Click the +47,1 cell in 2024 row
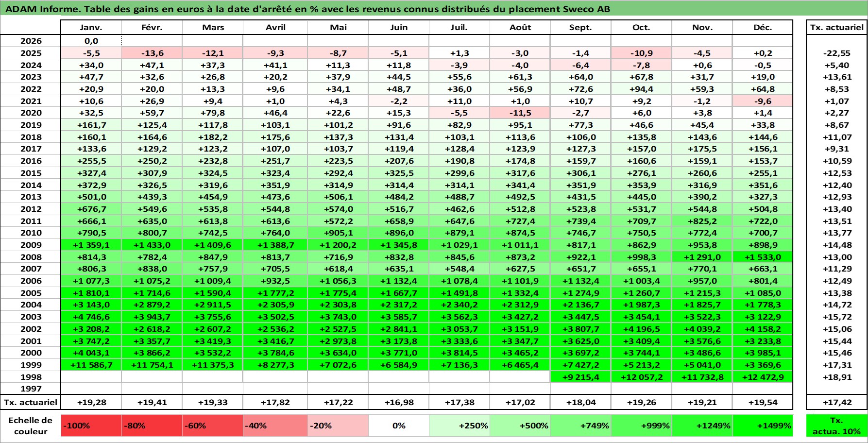 152,65
